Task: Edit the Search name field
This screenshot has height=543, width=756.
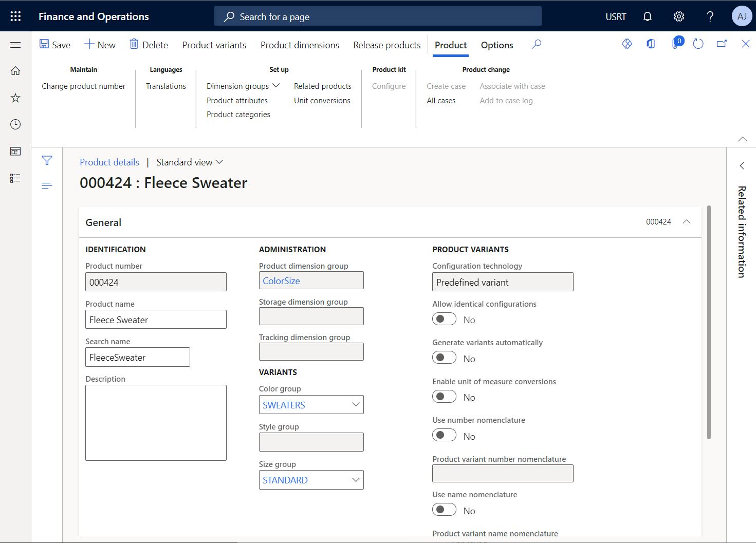Action: (x=138, y=357)
